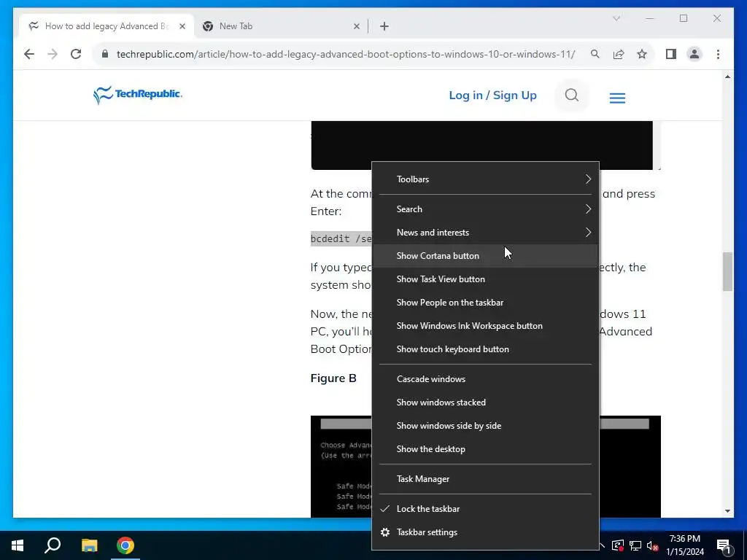Select the 'How to add legacy Advanced' tab
The width and height of the screenshot is (747, 560).
click(x=107, y=26)
